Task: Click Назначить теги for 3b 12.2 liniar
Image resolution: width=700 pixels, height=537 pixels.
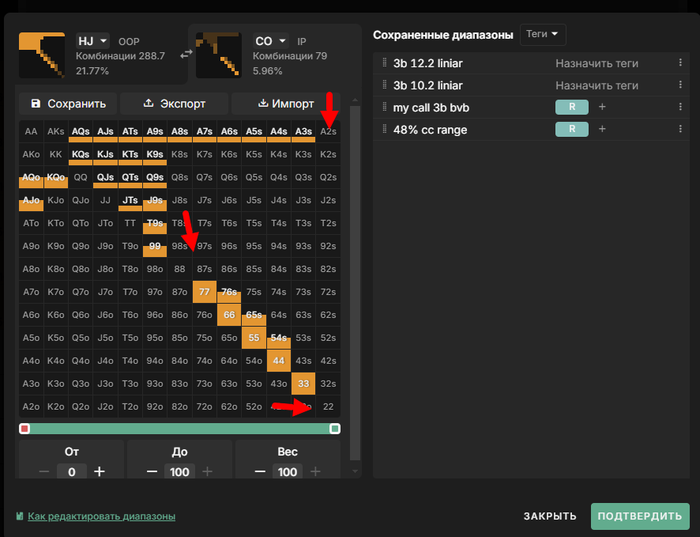Action: (597, 63)
